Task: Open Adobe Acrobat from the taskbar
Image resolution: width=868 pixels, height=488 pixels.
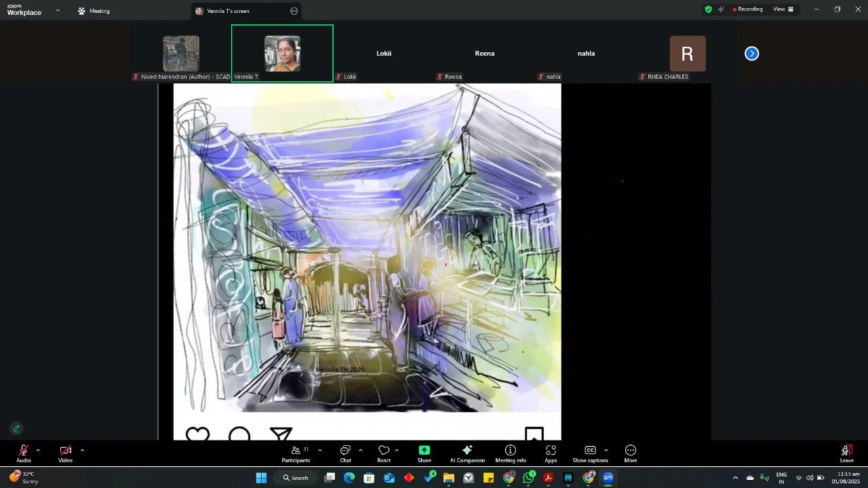Action: 548,478
